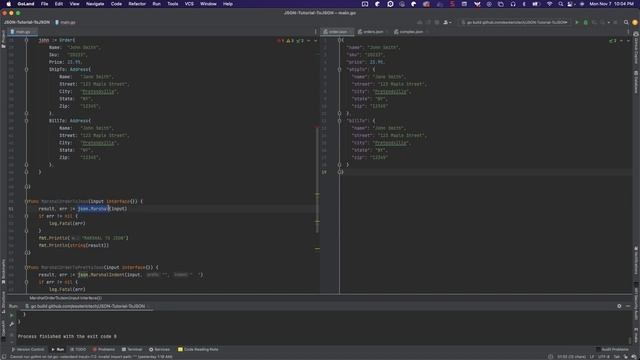This screenshot has height=360, width=640.
Task: Open the Structure tool window on the left edge
Action: [x=3, y=303]
